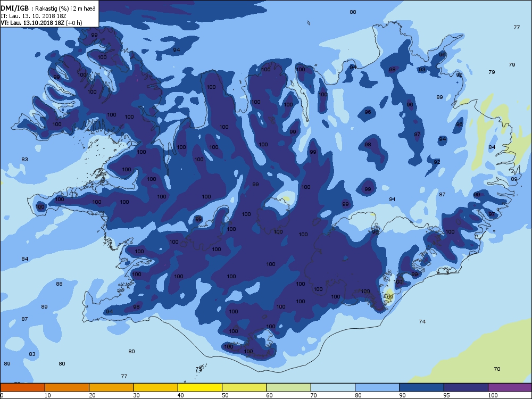The image size is (532, 399).
Task: Click the 'VT: Lau. 13.10.2018 18Z (+0 h)' line
Action: 41,23
